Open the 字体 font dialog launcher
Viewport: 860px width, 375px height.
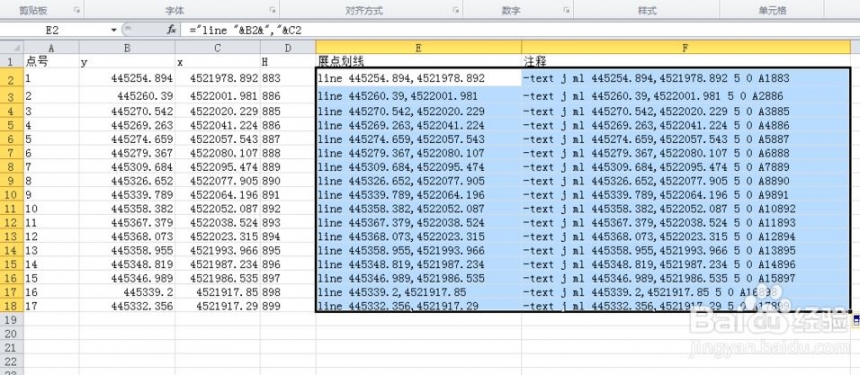[272, 10]
